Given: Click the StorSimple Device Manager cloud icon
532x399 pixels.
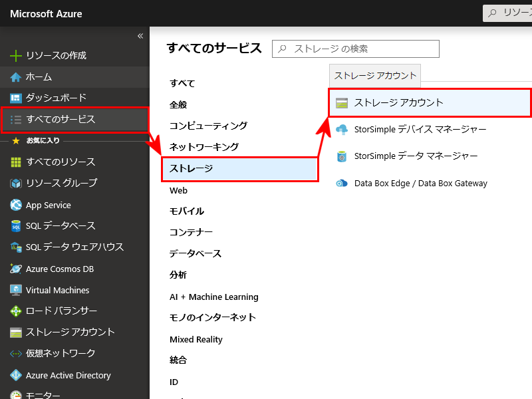Looking at the screenshot, I should tap(342, 130).
